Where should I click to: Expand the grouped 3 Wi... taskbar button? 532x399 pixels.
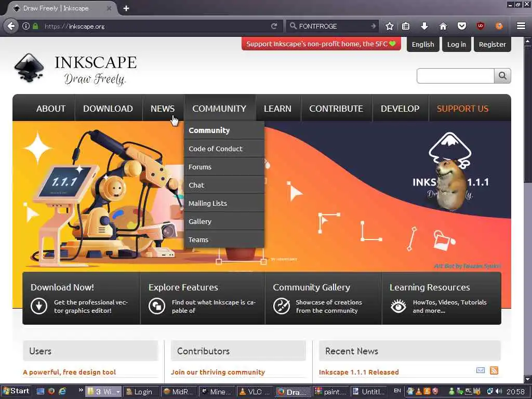tap(103, 392)
